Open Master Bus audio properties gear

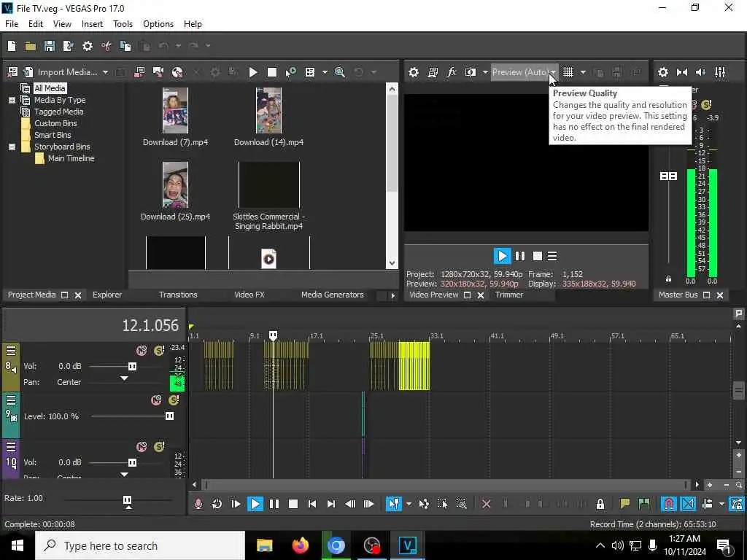tap(662, 72)
